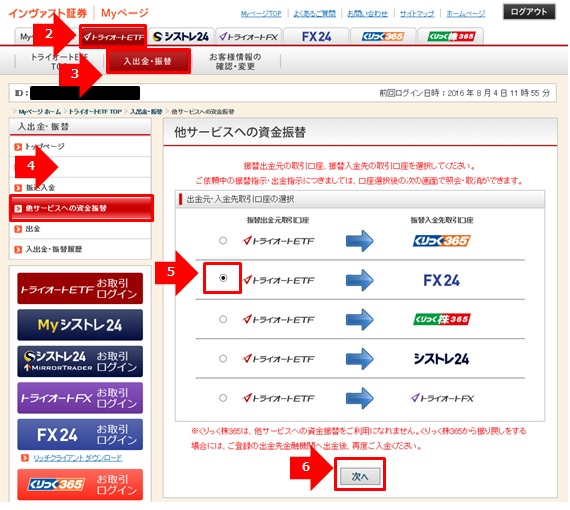Click the ログアウト button
The width and height of the screenshot is (570, 510).
pyautogui.click(x=529, y=12)
